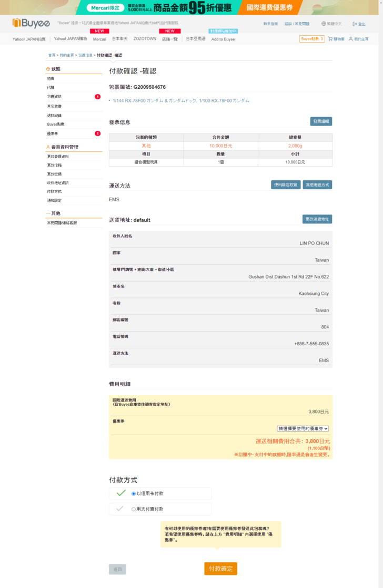Open the coupon selection dropdown
Screen dimensions: 383x588
click(x=303, y=429)
